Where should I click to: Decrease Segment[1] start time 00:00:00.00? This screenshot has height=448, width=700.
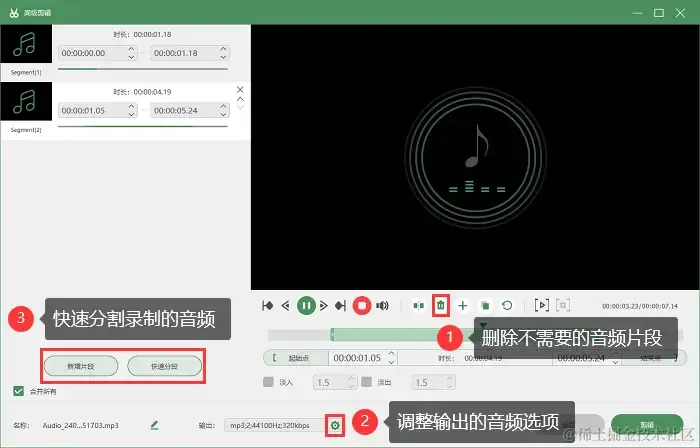point(131,57)
